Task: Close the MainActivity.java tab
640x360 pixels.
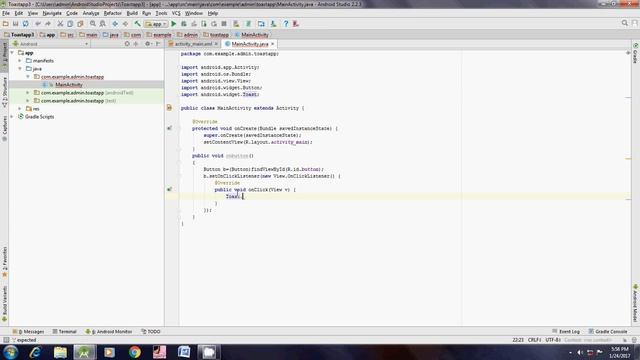Action: tap(273, 44)
